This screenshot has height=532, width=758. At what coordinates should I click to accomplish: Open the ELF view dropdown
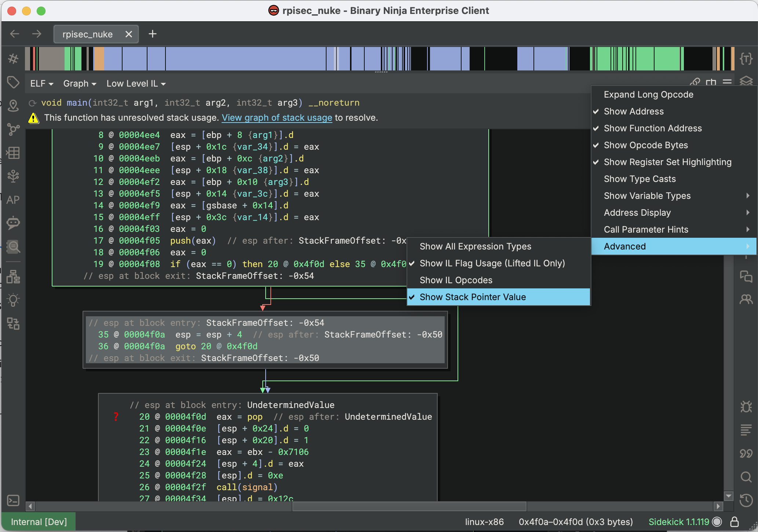(41, 84)
